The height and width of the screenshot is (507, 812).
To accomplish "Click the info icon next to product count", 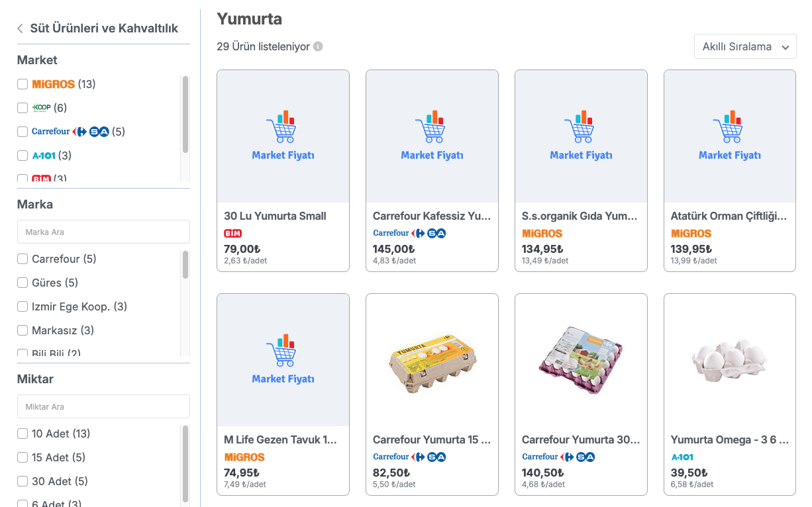I will click(x=318, y=46).
